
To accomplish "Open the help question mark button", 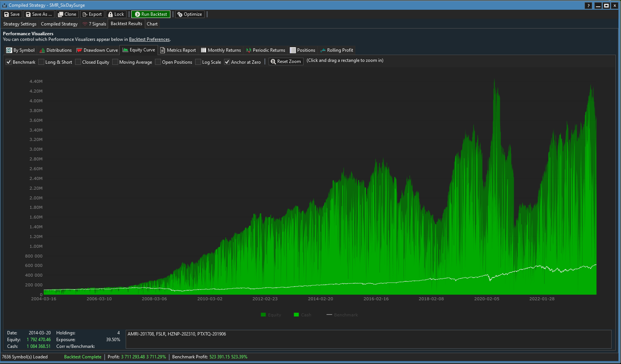I will click(x=588, y=6).
